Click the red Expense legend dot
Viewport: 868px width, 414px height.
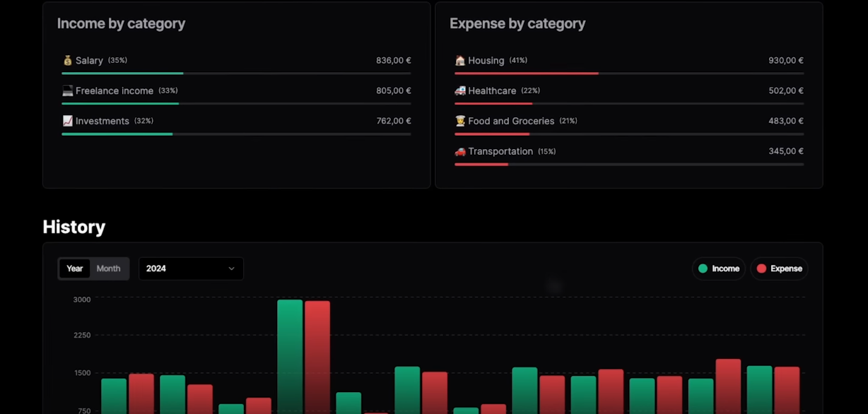tap(761, 268)
